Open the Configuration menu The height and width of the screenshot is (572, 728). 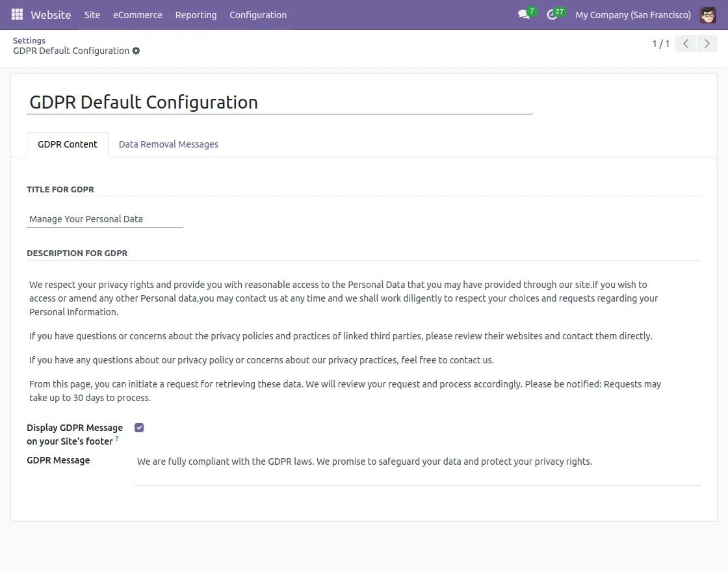257,14
